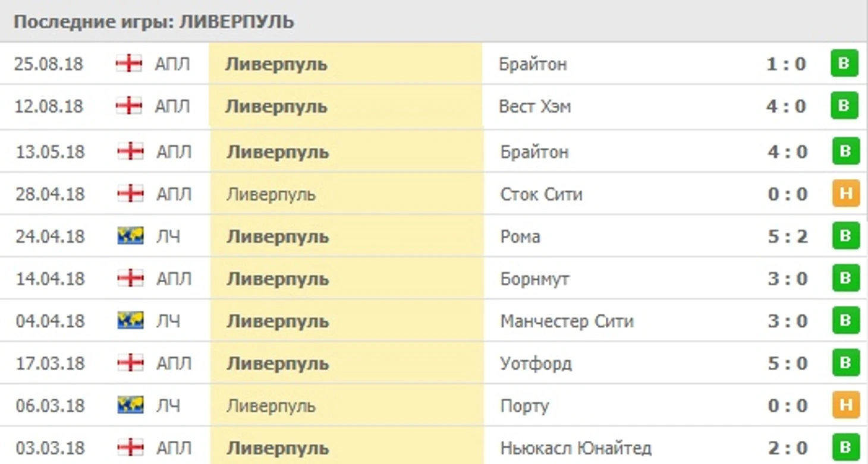Viewport: 868px width, 464px height.
Task: Click orange draw badge for Сток Сити match
Action: (x=846, y=194)
